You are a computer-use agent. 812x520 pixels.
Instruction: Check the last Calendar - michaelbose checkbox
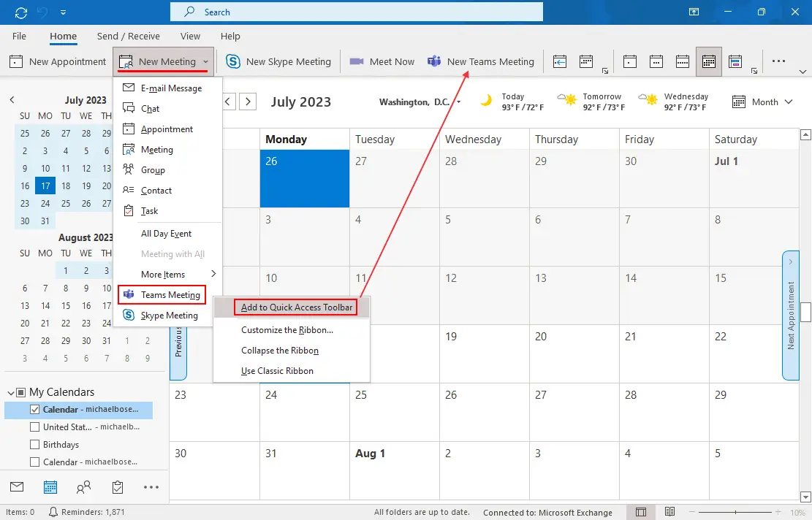point(34,462)
